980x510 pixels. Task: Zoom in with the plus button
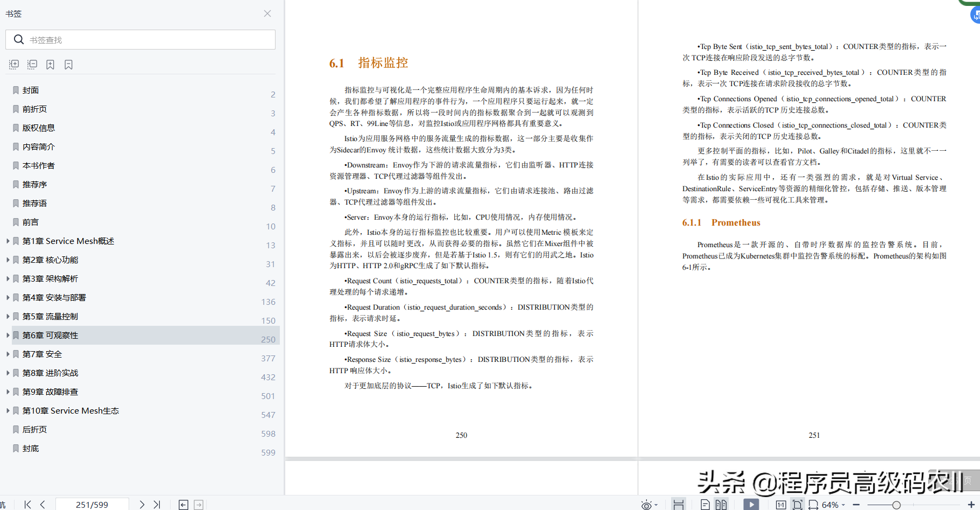(x=971, y=505)
